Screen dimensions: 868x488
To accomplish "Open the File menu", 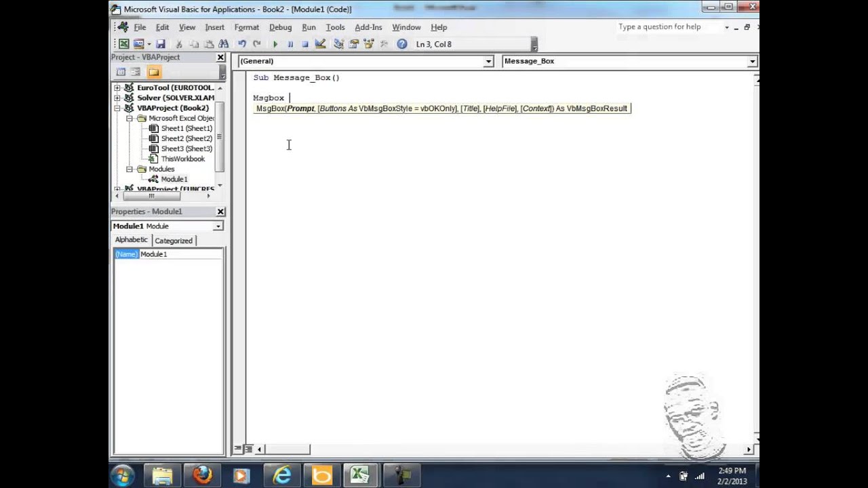I will [x=140, y=27].
